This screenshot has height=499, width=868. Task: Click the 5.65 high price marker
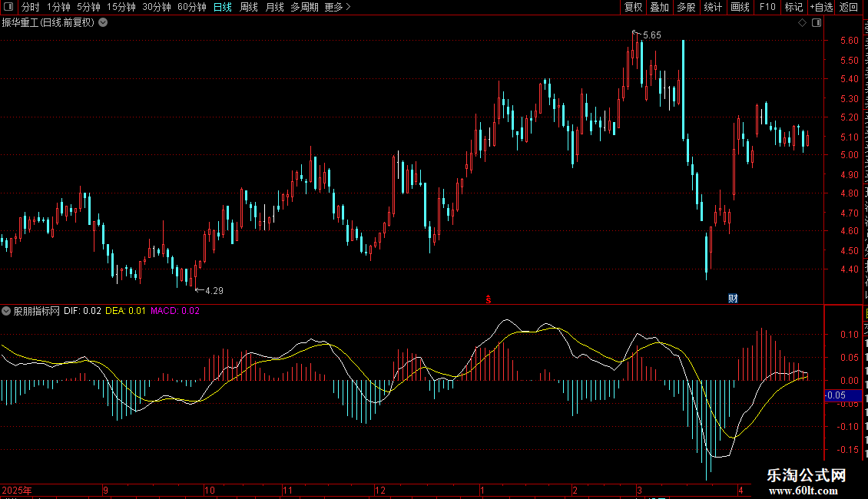pos(651,35)
